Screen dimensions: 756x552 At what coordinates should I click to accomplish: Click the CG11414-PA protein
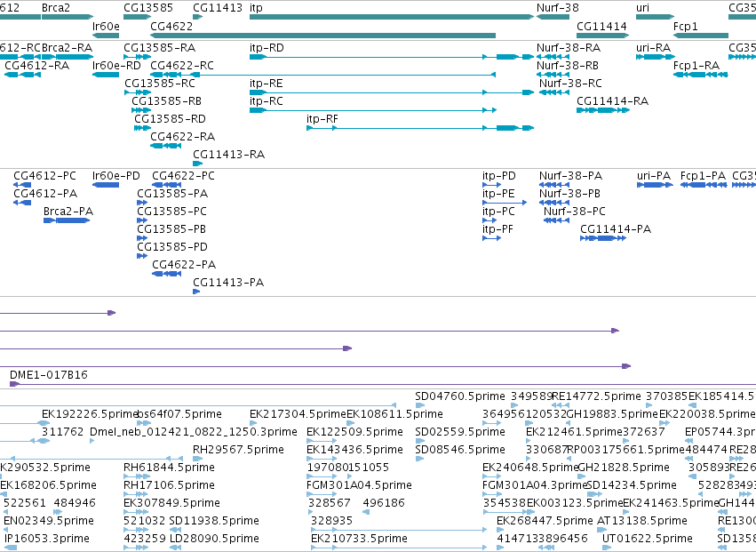(603, 238)
